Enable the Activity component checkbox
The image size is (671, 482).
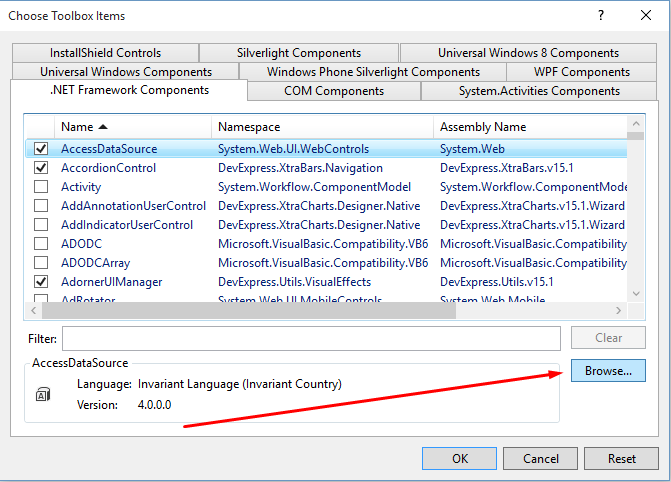41,187
